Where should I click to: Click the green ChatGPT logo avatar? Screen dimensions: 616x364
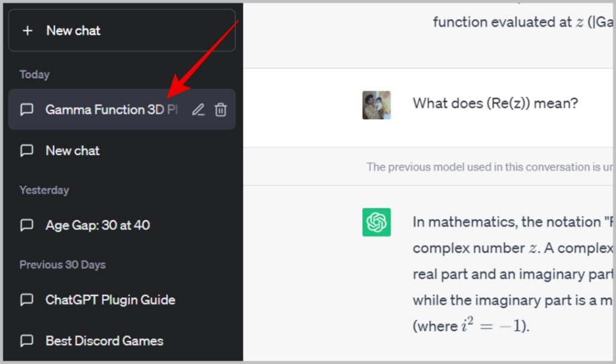coord(377,222)
